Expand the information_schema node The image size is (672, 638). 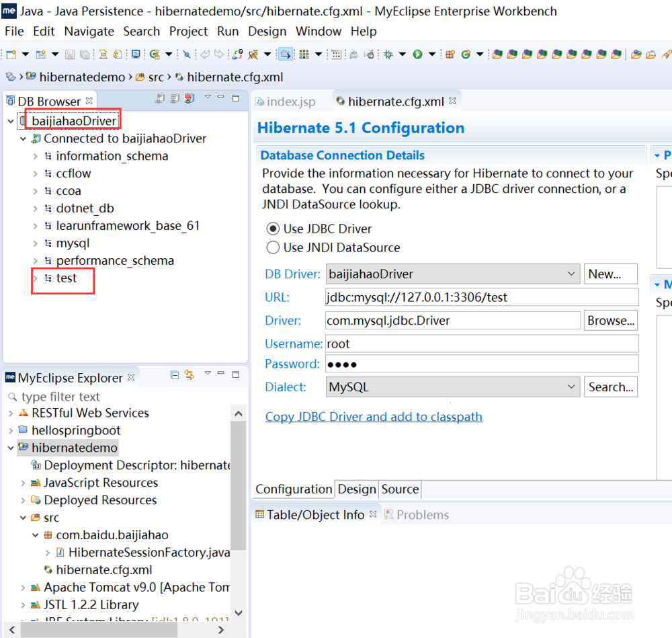(36, 156)
